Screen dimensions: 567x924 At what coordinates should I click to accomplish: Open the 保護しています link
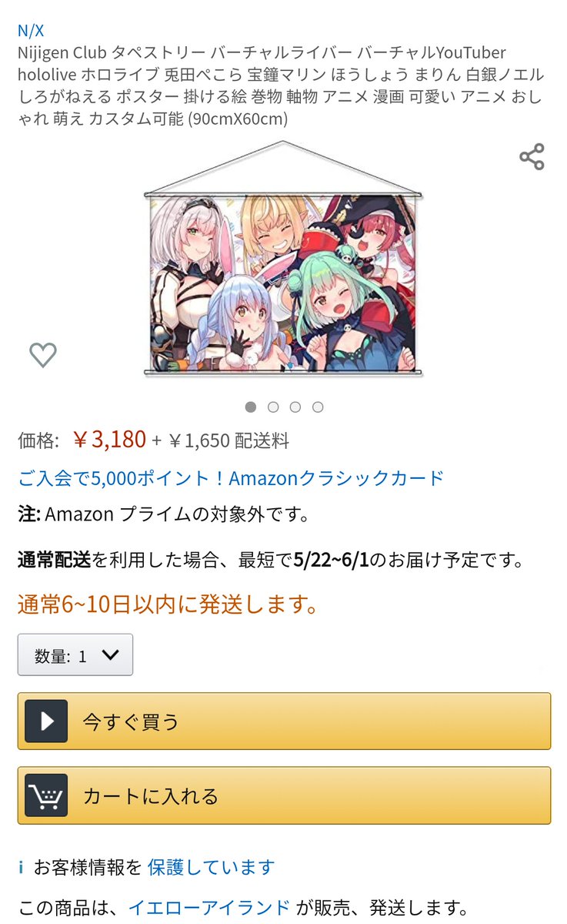coord(211,868)
